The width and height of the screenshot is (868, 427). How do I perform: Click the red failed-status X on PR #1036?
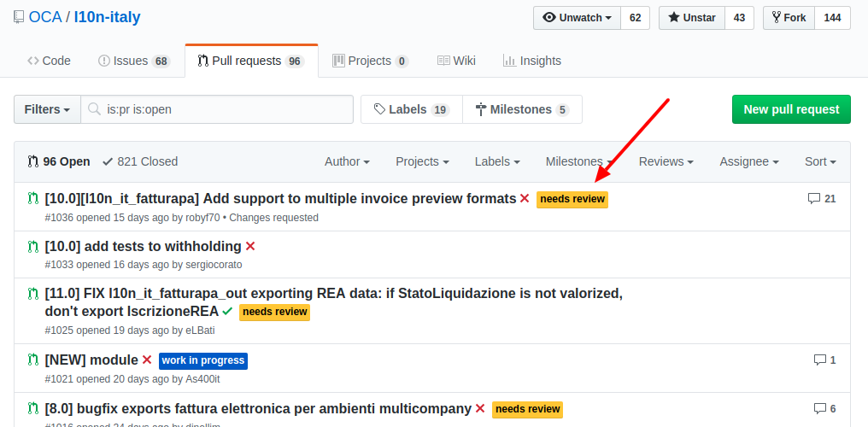(525, 199)
